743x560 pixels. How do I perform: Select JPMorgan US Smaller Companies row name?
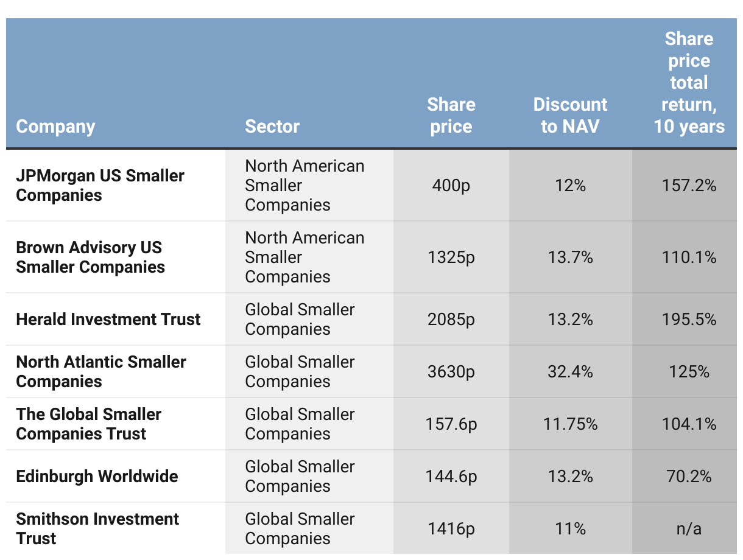pyautogui.click(x=100, y=186)
